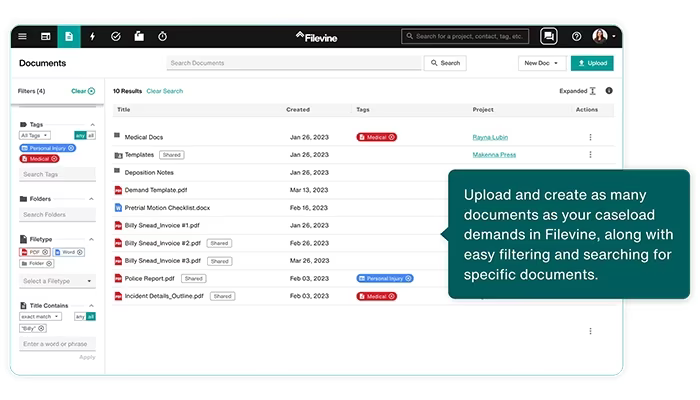Toggle Tags filter to 'any'
This screenshot has height=400, width=700.
[x=80, y=135]
